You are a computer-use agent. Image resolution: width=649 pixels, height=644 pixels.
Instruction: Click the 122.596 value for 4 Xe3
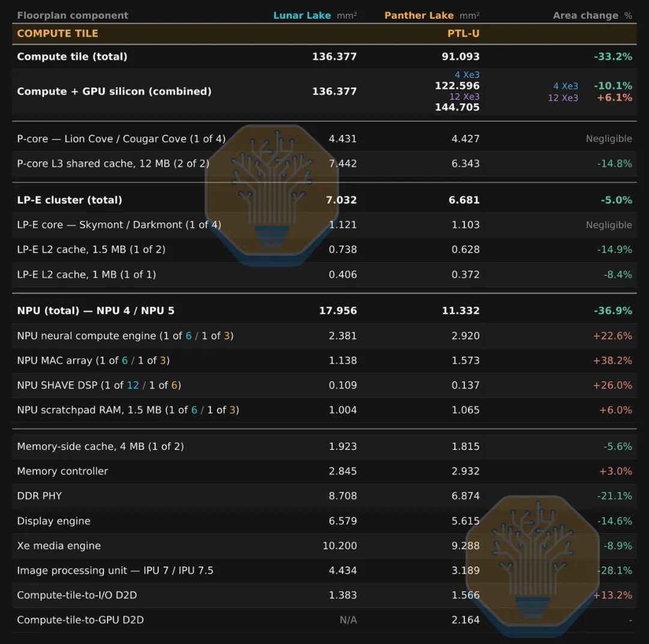457,86
